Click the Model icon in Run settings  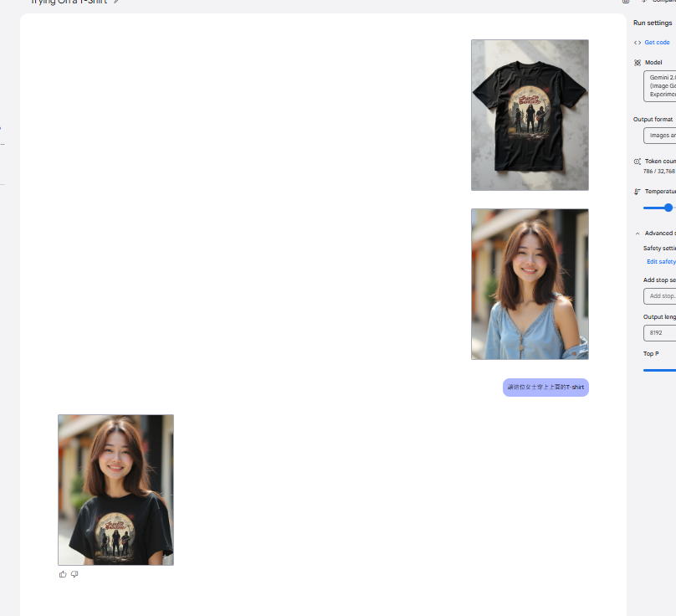click(x=638, y=63)
